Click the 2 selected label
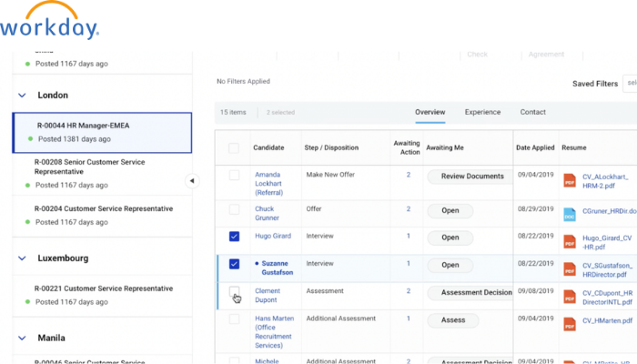Screen dimensions: 637x364 pyautogui.click(x=280, y=113)
